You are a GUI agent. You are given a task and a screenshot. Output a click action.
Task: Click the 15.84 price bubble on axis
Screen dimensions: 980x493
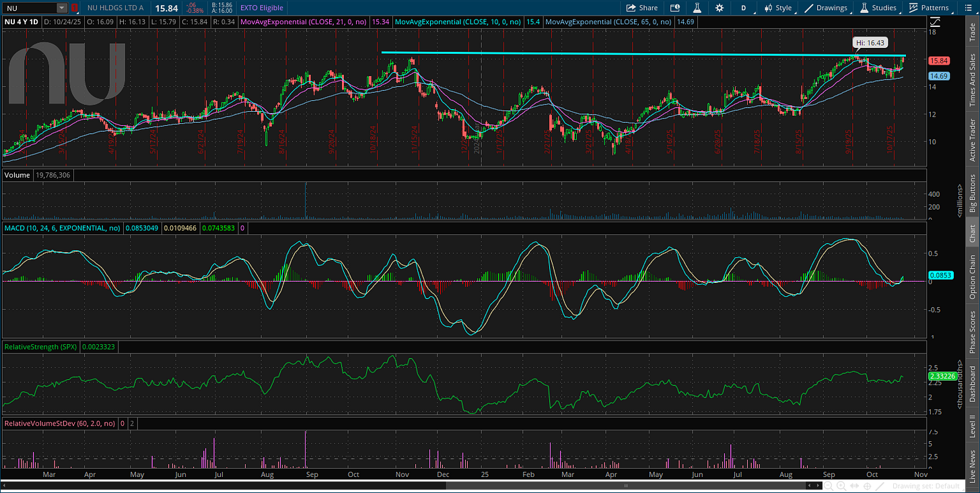coord(938,60)
